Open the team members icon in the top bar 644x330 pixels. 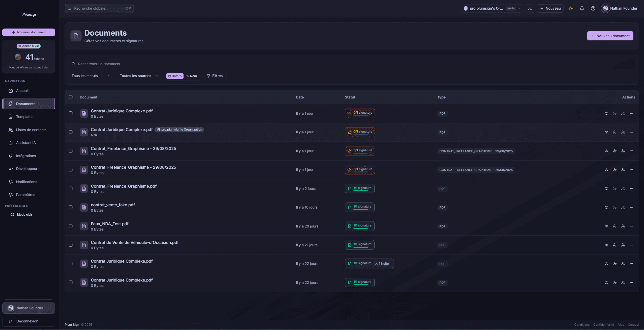[530, 8]
